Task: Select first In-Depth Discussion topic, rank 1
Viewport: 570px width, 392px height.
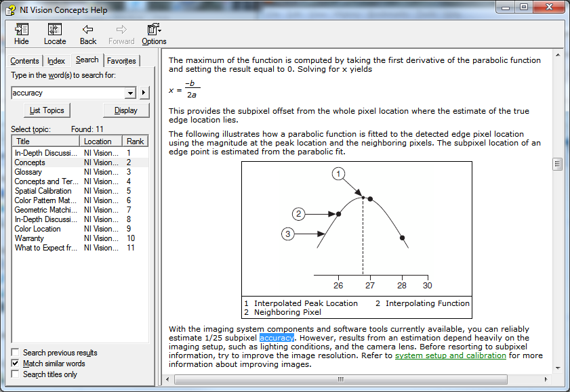Action: tap(81, 153)
